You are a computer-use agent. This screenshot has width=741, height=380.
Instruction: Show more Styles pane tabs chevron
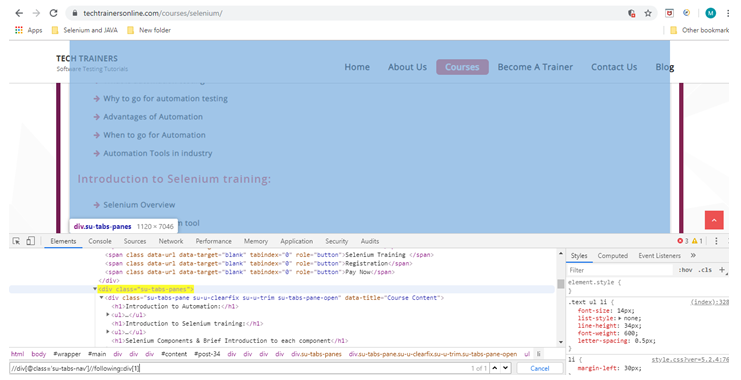tap(693, 255)
